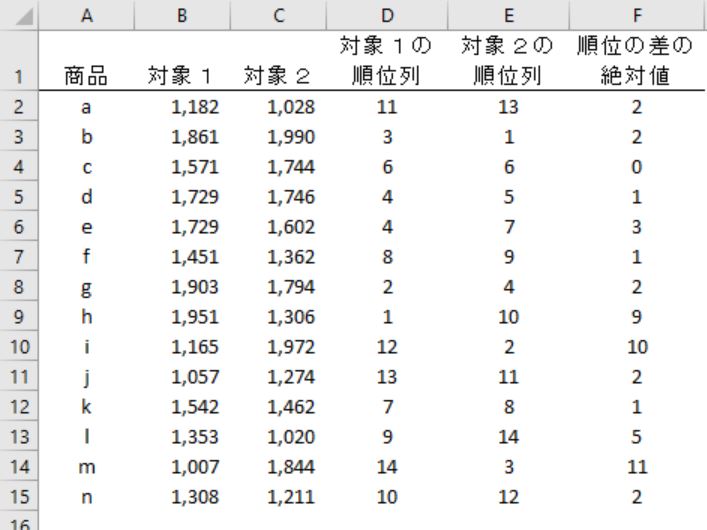Click the cell with value 1,211
Image resolution: width=707 pixels, height=530 pixels.
278,497
